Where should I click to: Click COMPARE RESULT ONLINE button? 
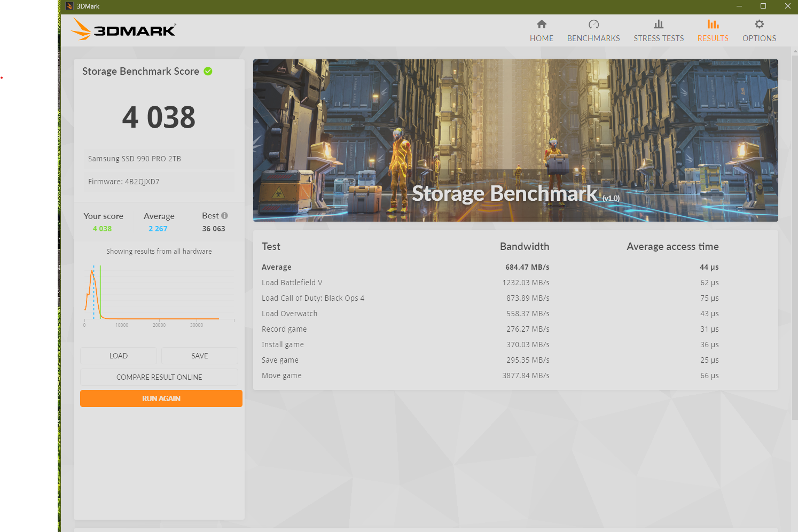tap(159, 377)
